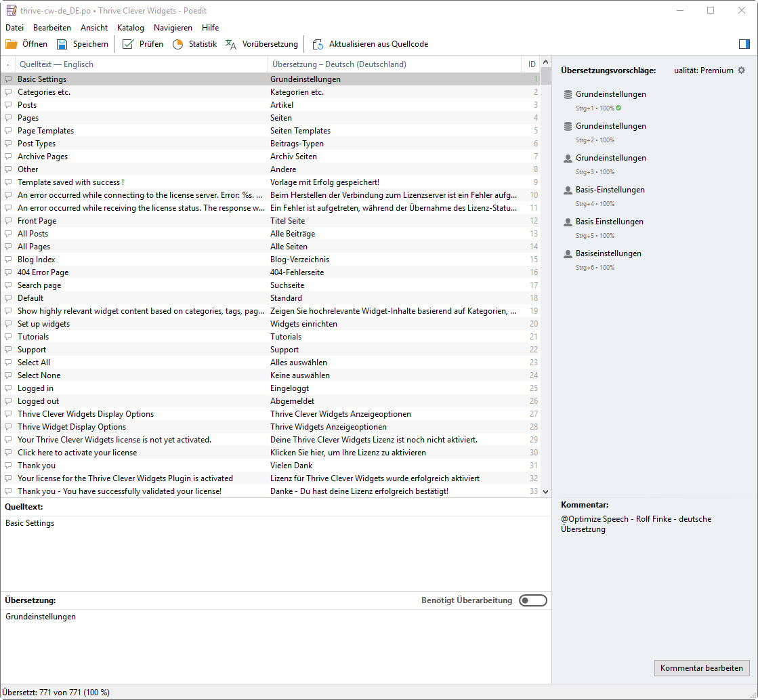Viewport: 758px width, 700px height.
Task: Select row Logged in
Action: point(270,388)
